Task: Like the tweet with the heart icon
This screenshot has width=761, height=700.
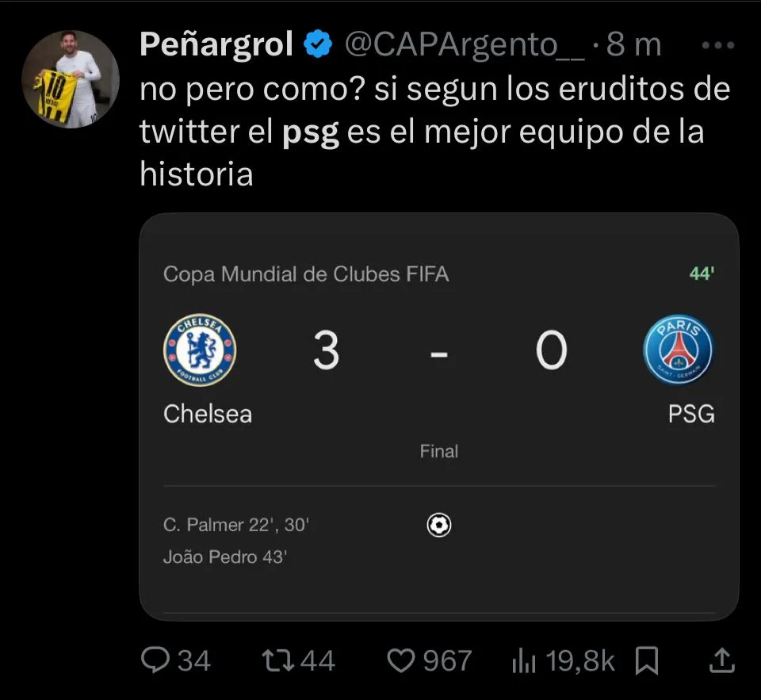Action: click(x=402, y=660)
